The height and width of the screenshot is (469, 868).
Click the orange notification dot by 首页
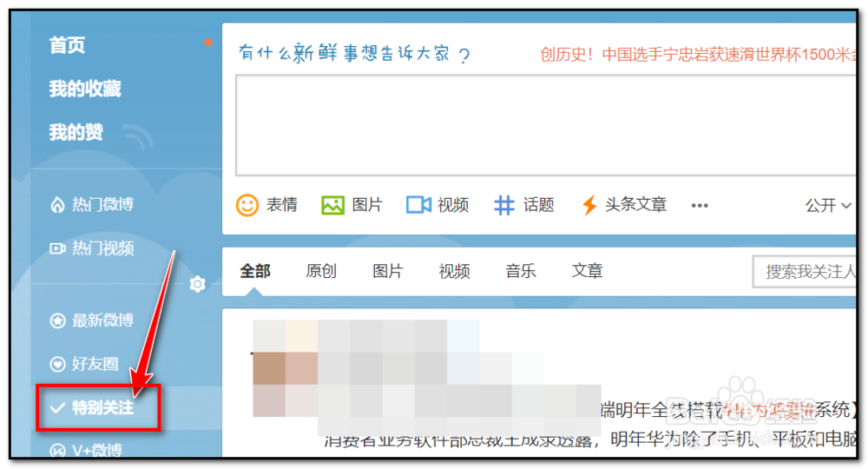click(207, 42)
